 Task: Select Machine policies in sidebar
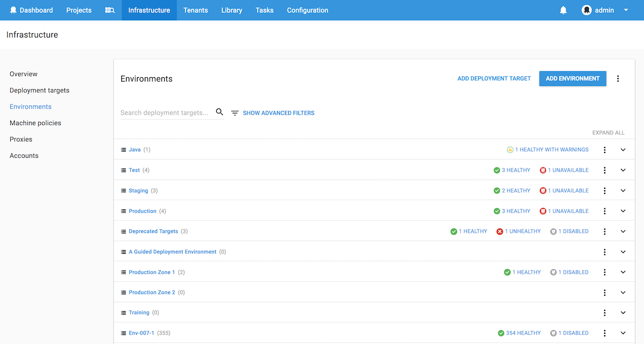pyautogui.click(x=35, y=123)
